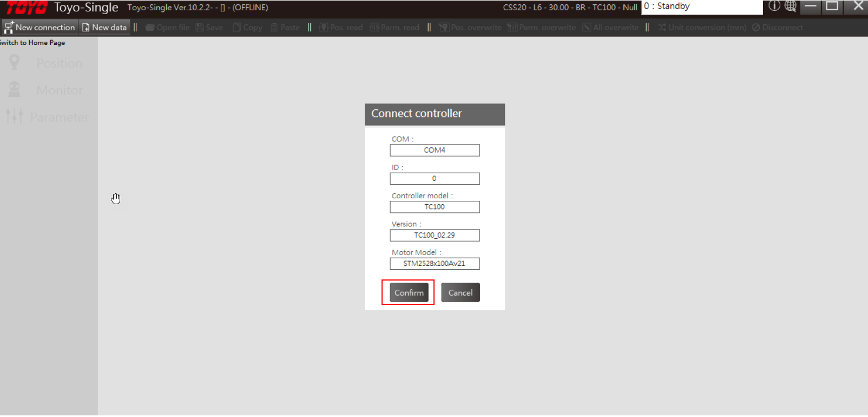Click the Parm. overwrite icon

point(512,27)
